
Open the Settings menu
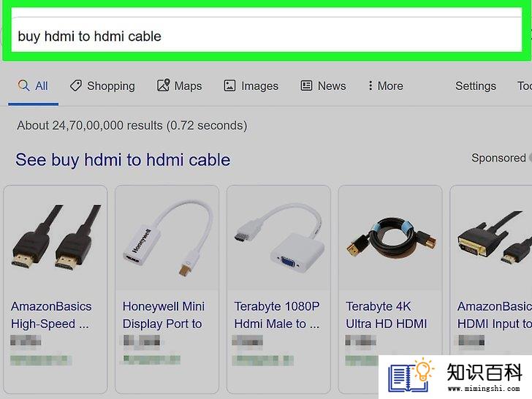[x=475, y=85]
